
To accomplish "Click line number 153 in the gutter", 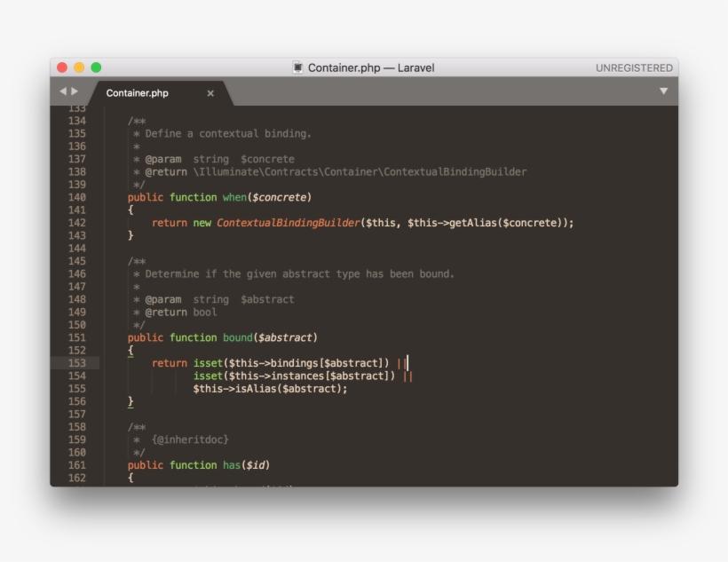I will (x=79, y=362).
